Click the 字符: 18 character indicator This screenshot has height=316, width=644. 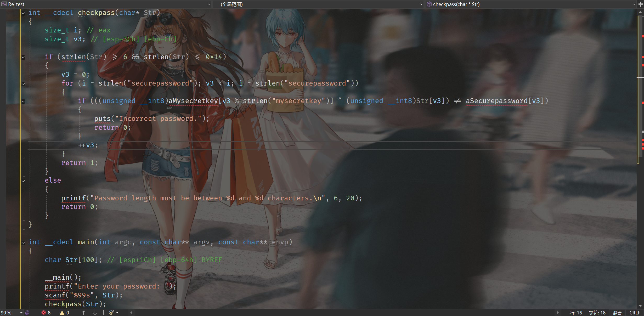pyautogui.click(x=597, y=313)
